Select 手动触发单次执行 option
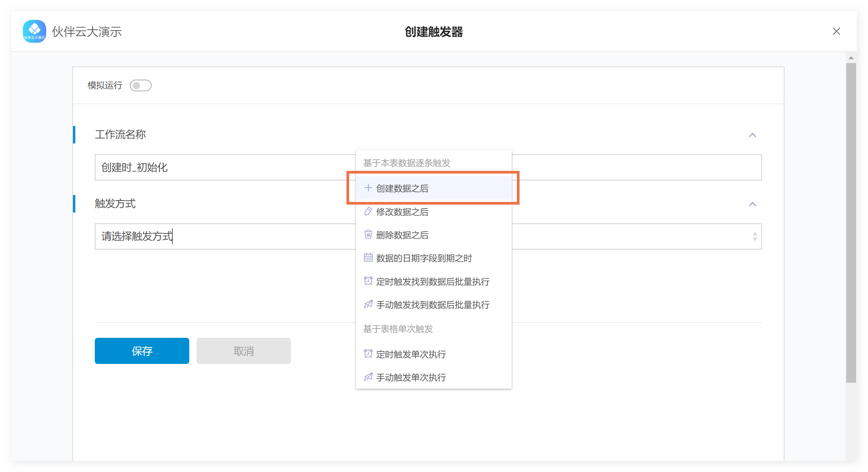868x472 pixels. coord(433,377)
